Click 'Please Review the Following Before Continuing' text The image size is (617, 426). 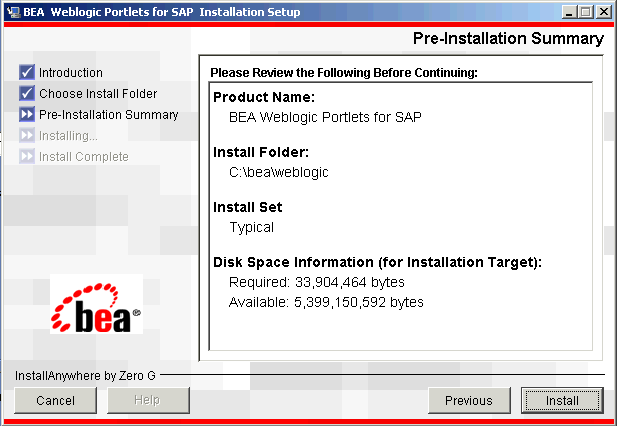tap(344, 73)
